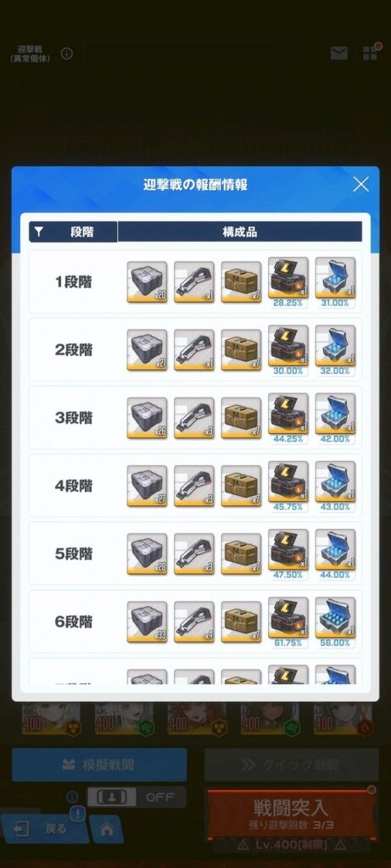The width and height of the screenshot is (391, 868).
Task: Tap the brown supply box in 4段階
Action: pyautogui.click(x=241, y=486)
